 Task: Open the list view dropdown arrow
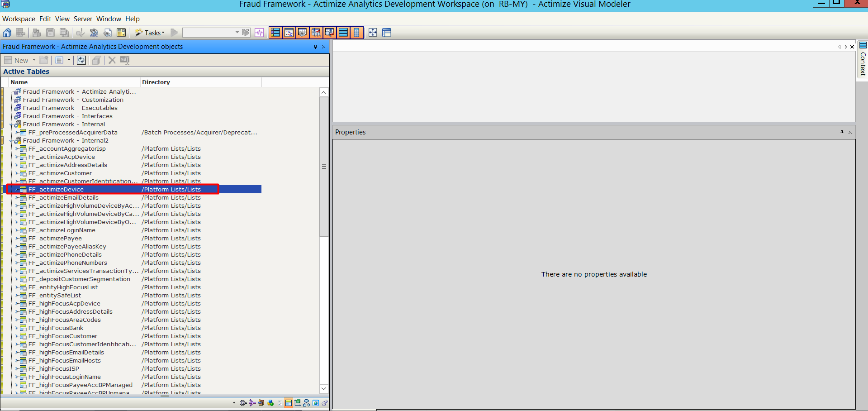coord(69,60)
